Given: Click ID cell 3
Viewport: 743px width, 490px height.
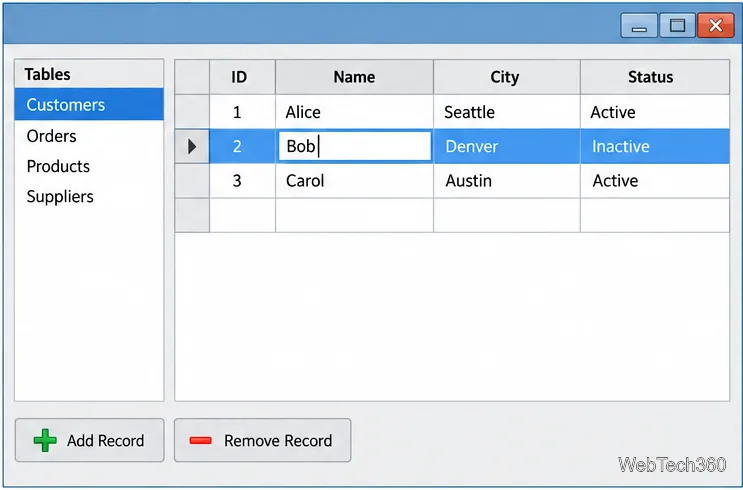Looking at the screenshot, I should [x=242, y=181].
